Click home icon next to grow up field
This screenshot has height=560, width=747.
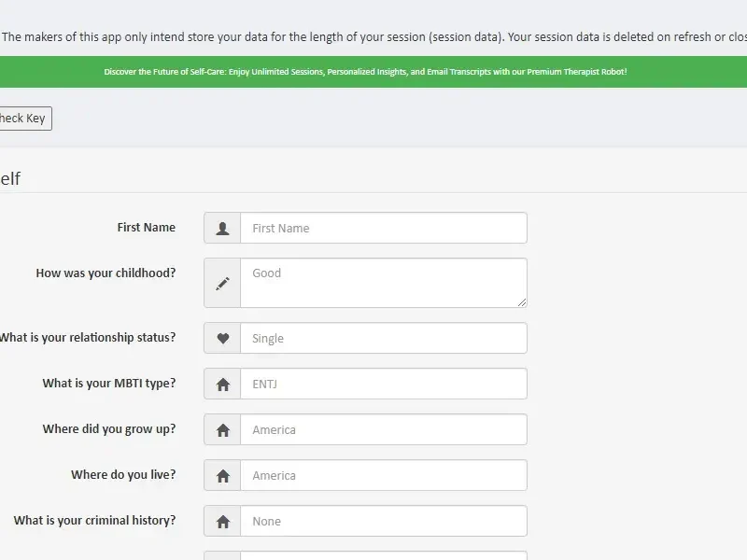click(x=222, y=429)
